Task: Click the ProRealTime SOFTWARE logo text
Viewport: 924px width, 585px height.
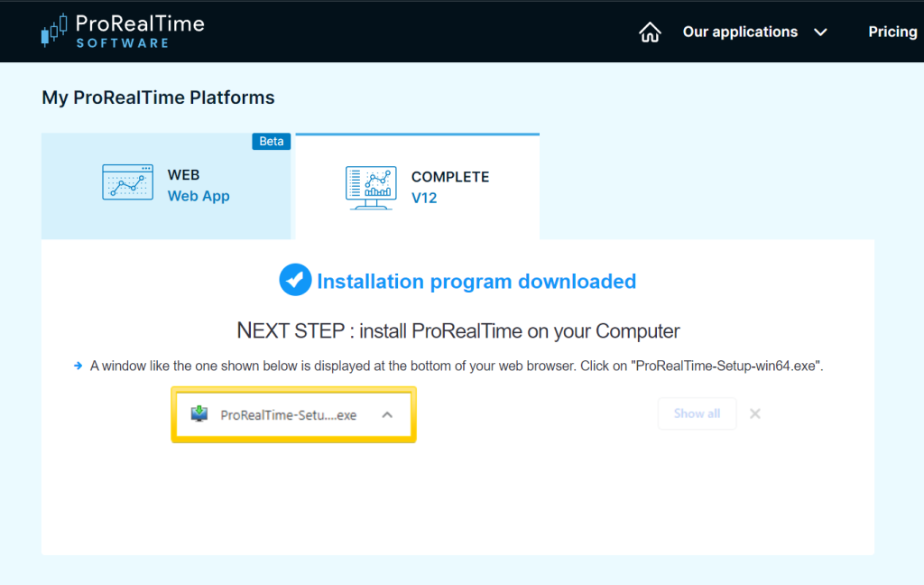Action: tap(139, 31)
